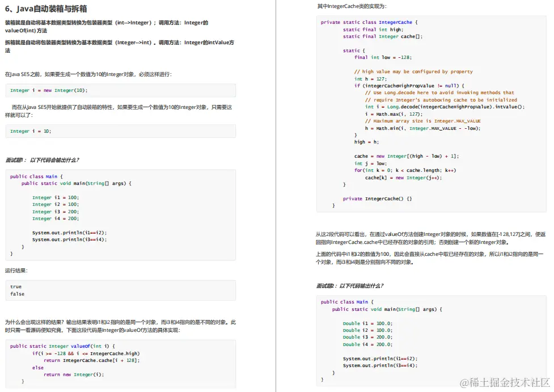Click the code line 'Integer i = 10;'
Image resolution: width=554 pixels, height=392 pixels.
[x=31, y=131]
